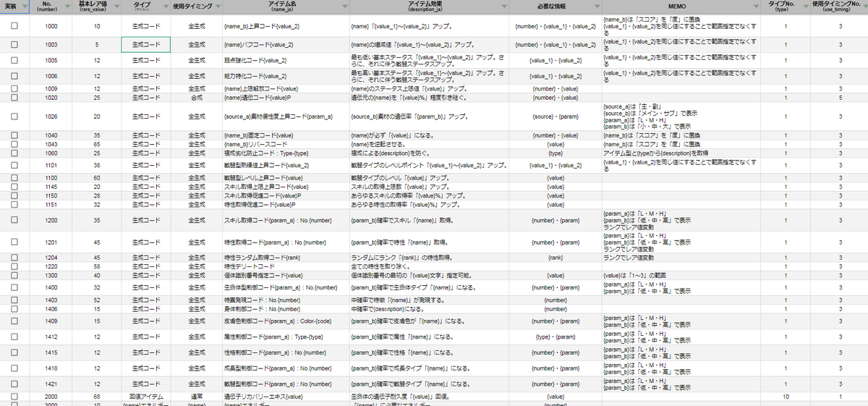Tick the 実装 checkbox for No. 1026

[x=14, y=116]
